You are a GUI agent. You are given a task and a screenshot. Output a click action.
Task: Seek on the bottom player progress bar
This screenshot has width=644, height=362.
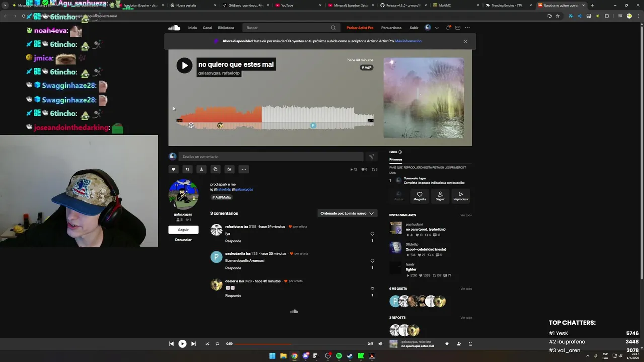pos(300,344)
